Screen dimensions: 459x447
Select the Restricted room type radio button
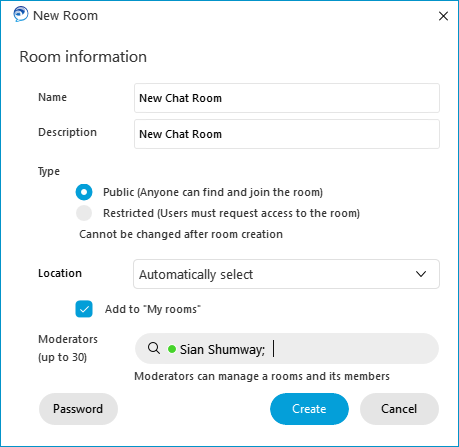click(x=84, y=213)
